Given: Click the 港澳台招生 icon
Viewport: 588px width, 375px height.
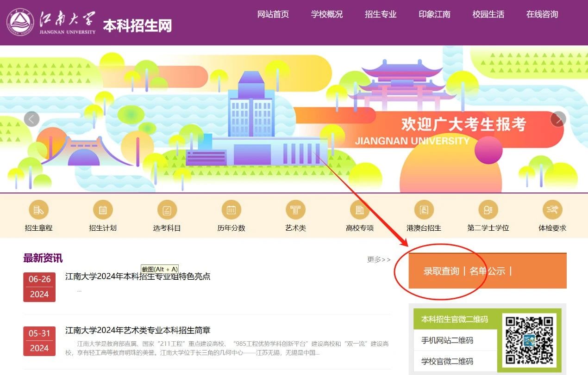Looking at the screenshot, I should click(x=424, y=210).
